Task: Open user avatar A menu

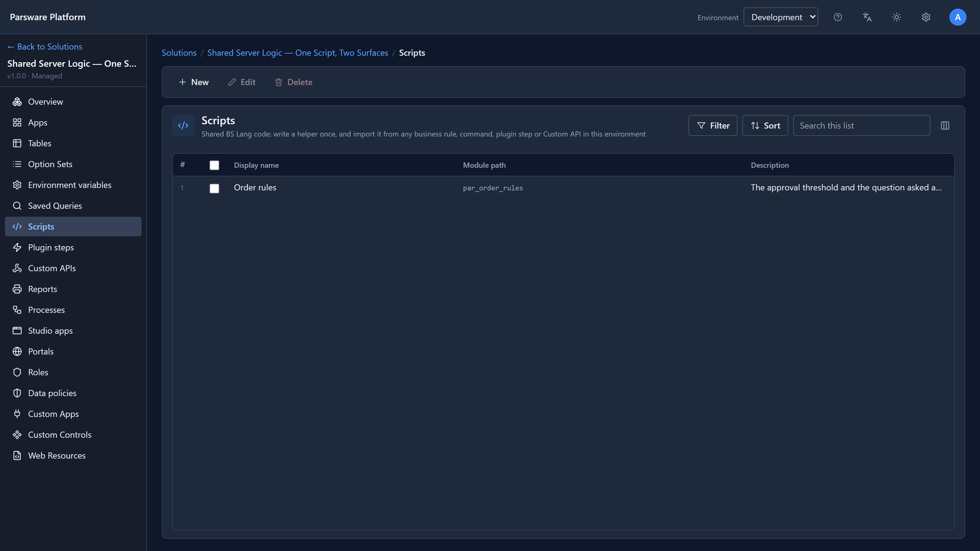Action: pos(958,17)
